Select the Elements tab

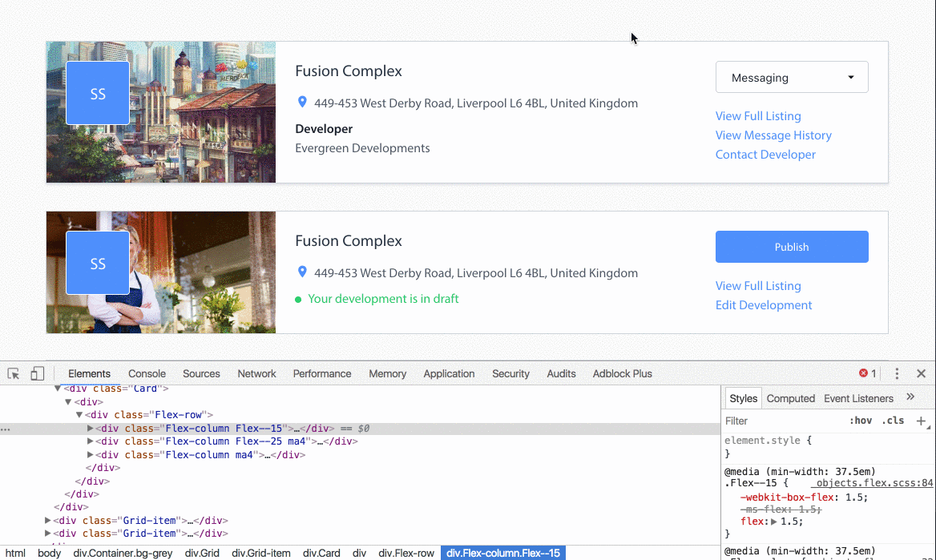[89, 373]
